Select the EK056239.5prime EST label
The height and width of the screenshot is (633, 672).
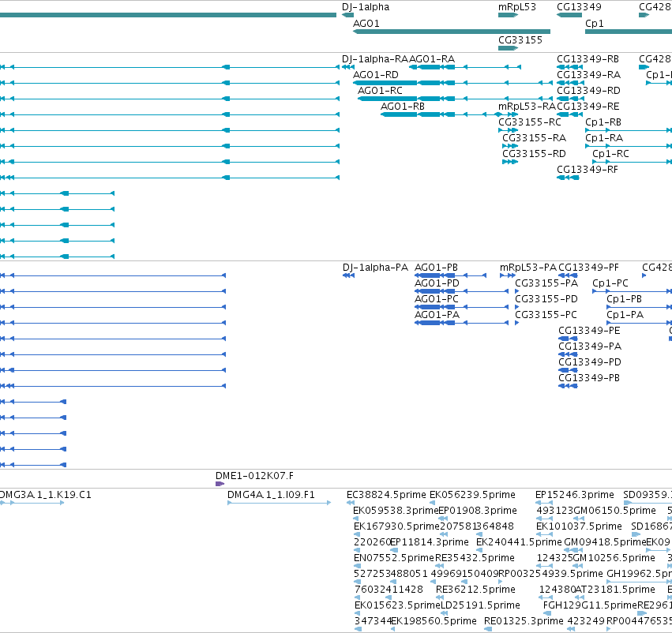[x=472, y=495]
